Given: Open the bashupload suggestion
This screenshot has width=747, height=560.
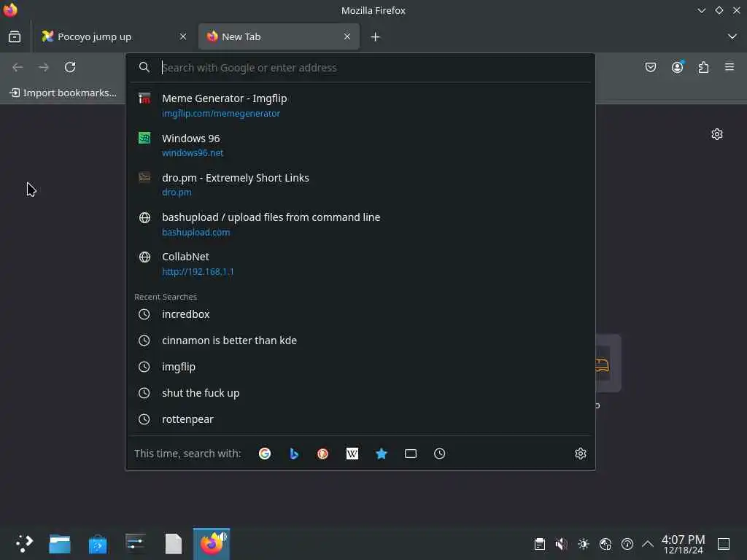Looking at the screenshot, I should [x=360, y=224].
